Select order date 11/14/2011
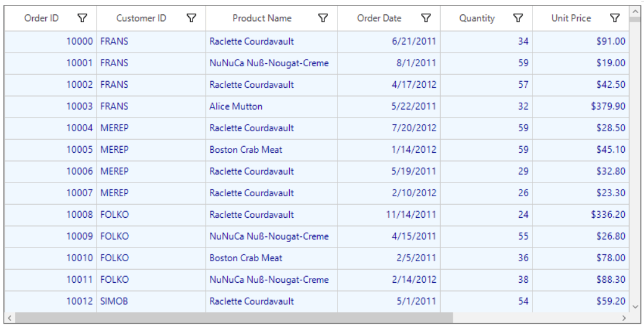This screenshot has height=328, width=644. (389, 215)
